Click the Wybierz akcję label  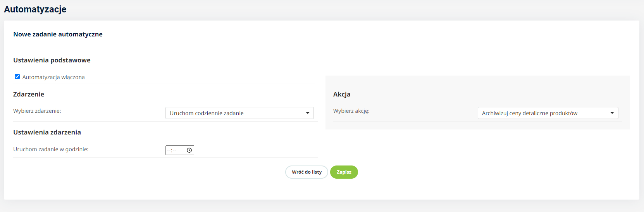(351, 111)
